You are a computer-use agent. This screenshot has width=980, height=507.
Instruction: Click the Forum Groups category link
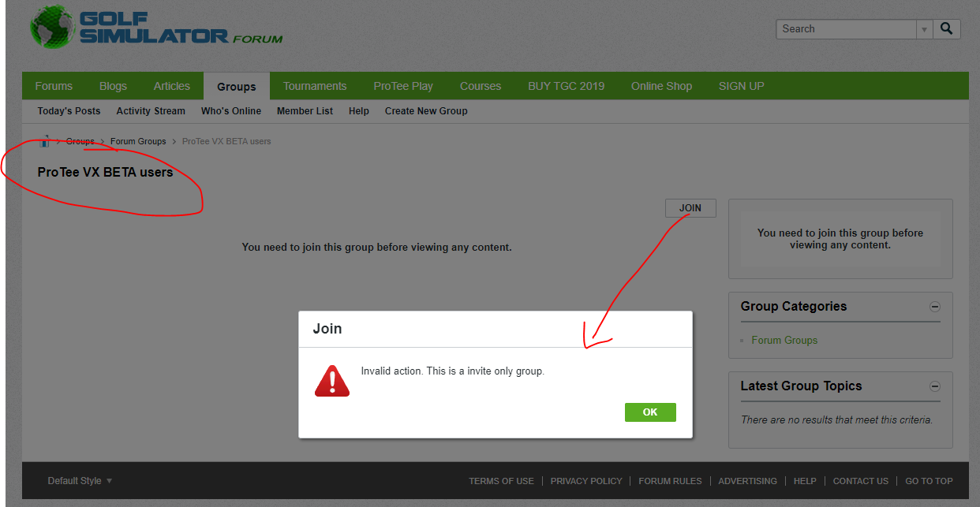point(784,341)
